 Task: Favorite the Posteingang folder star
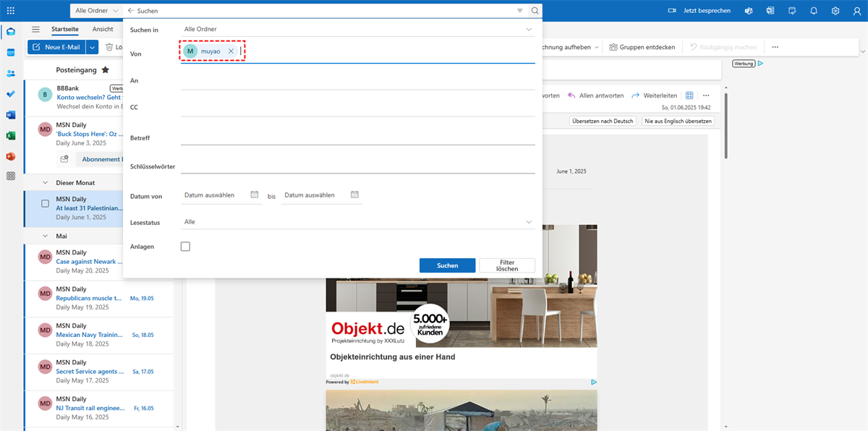(x=106, y=70)
